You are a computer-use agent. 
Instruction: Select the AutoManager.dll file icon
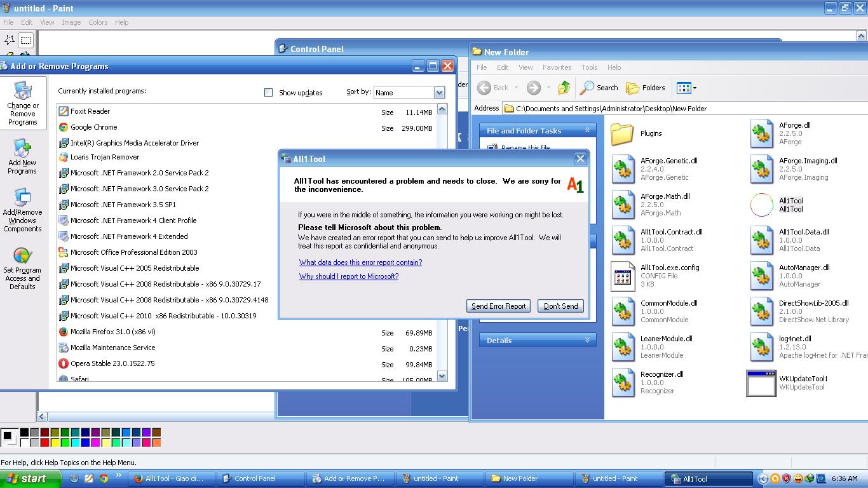point(762,276)
